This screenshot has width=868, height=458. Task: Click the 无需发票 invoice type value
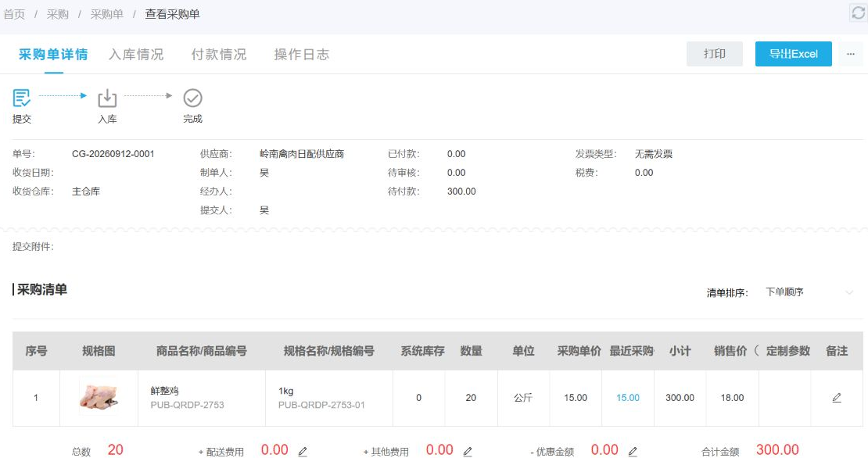653,154
